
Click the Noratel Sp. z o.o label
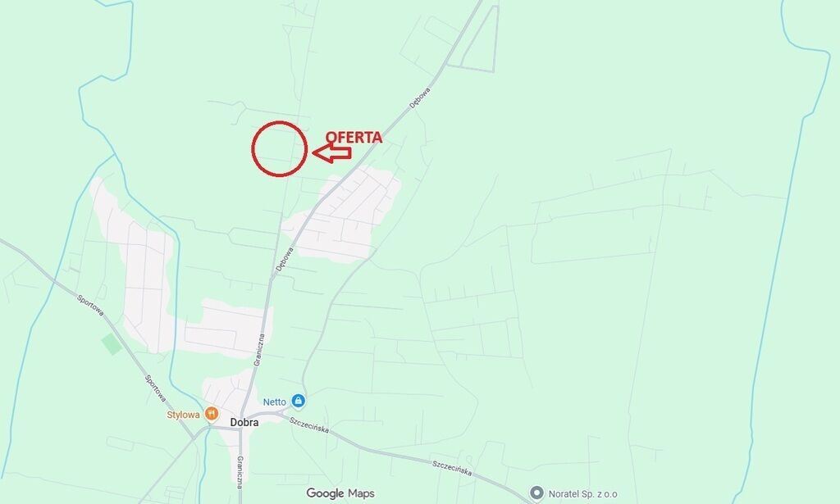(x=583, y=494)
